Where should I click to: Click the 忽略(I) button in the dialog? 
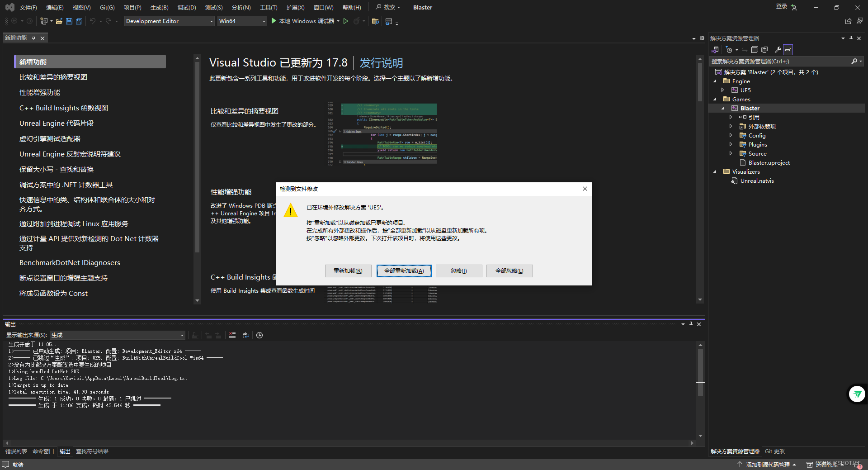pos(458,271)
